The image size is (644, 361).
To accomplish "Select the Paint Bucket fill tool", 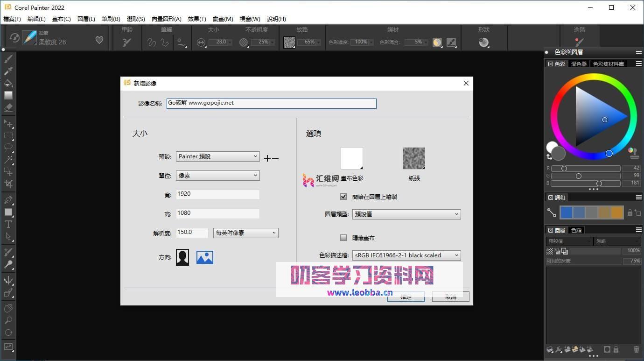I will (8, 83).
